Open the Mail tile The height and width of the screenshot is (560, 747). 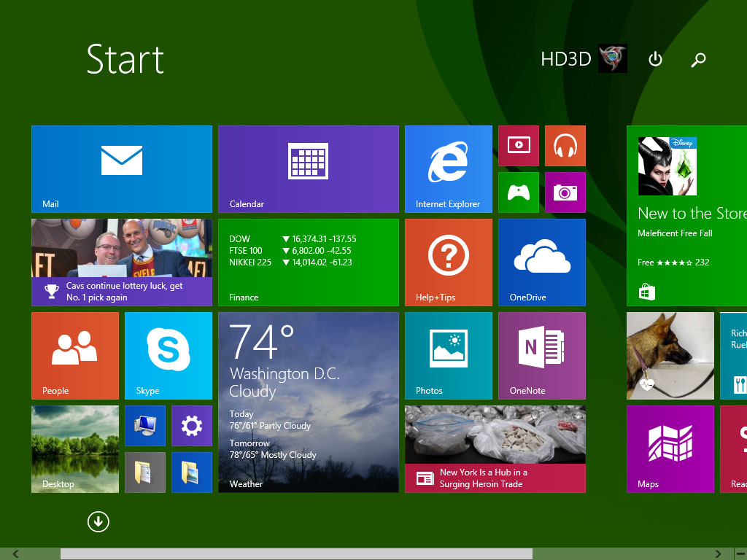pyautogui.click(x=122, y=169)
